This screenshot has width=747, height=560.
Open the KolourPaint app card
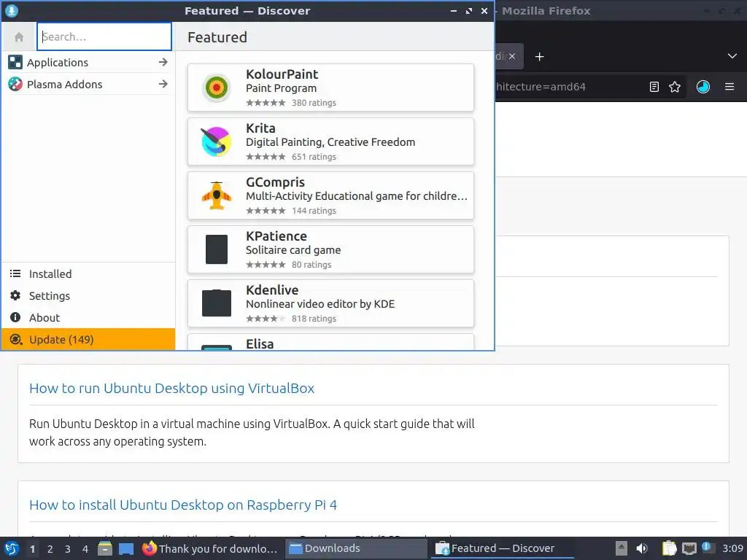tap(330, 87)
